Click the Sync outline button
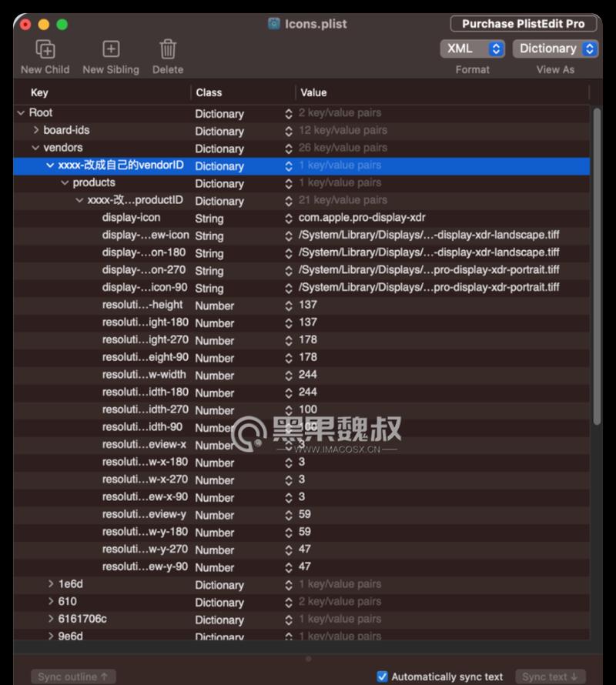616x685 pixels. point(74,677)
